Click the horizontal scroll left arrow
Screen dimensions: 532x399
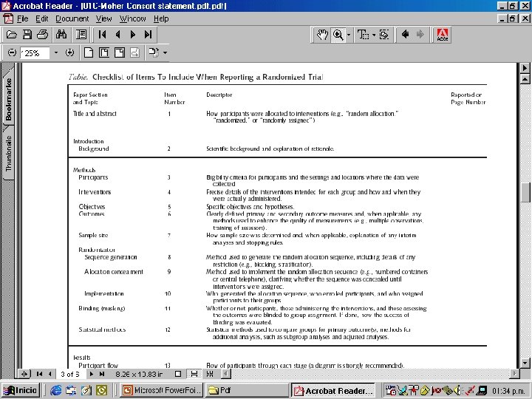[x=226, y=374]
